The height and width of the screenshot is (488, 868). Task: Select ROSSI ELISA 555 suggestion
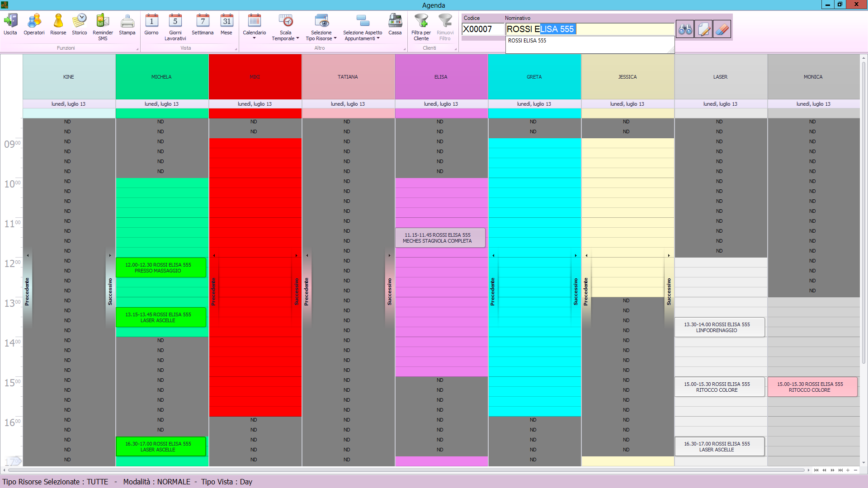527,41
